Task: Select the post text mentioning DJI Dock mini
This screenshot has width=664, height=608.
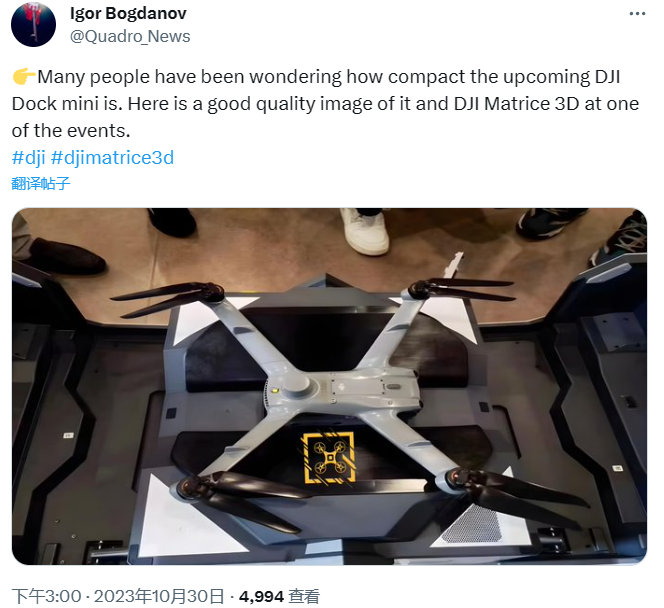Action: tap(325, 104)
